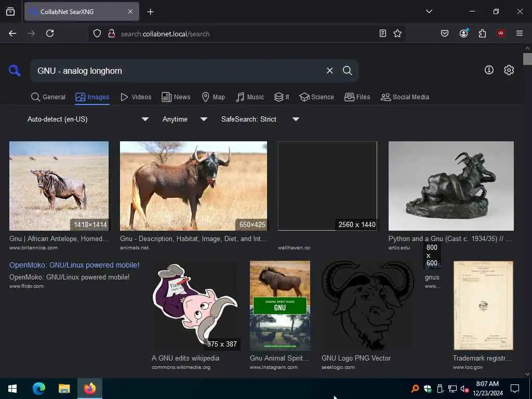532x399 pixels.
Task: Open the Firefox View icon
Action: point(10,11)
